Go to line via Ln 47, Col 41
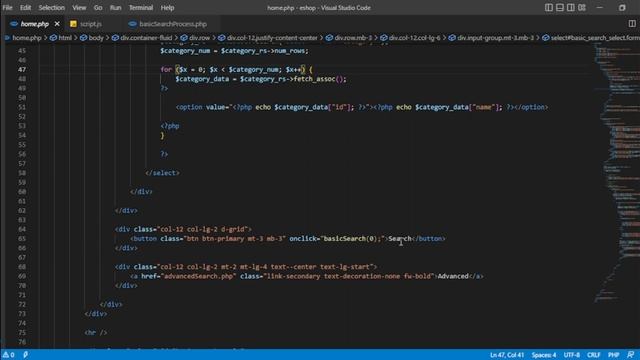 tap(507, 355)
